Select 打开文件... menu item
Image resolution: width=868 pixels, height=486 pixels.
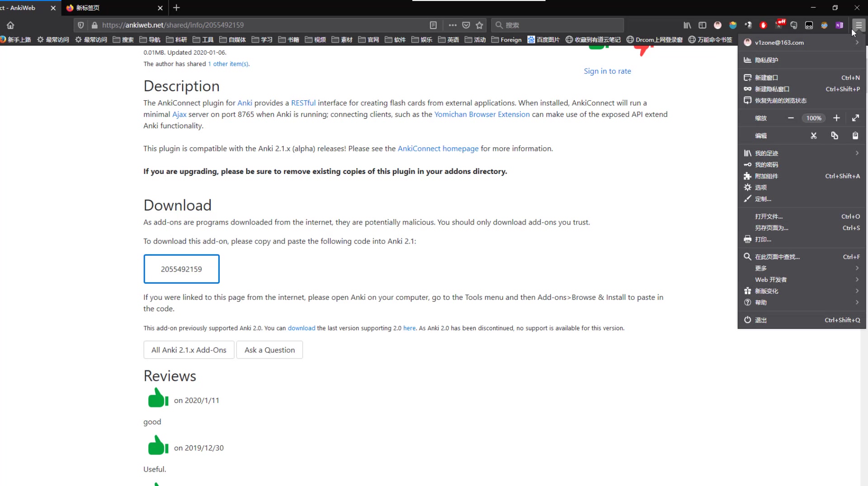pos(802,216)
